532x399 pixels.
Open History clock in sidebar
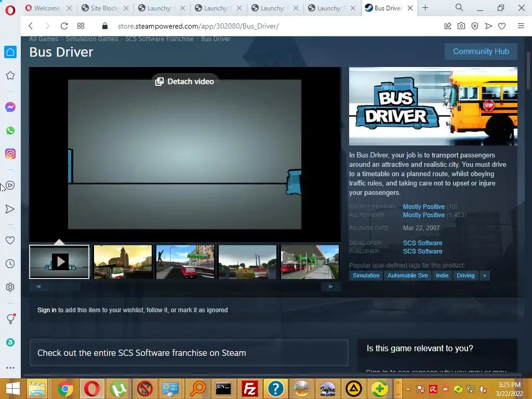pos(10,263)
